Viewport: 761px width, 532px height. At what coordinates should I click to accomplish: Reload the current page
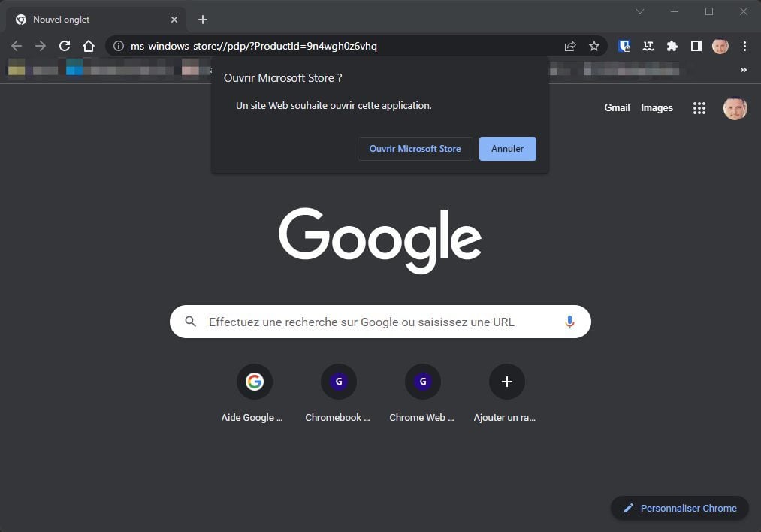pyautogui.click(x=65, y=46)
